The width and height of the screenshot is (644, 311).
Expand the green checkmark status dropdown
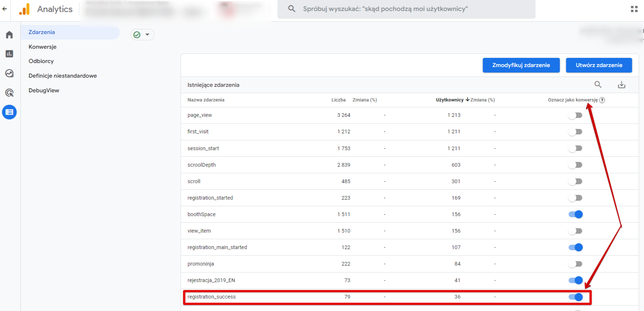tap(142, 35)
